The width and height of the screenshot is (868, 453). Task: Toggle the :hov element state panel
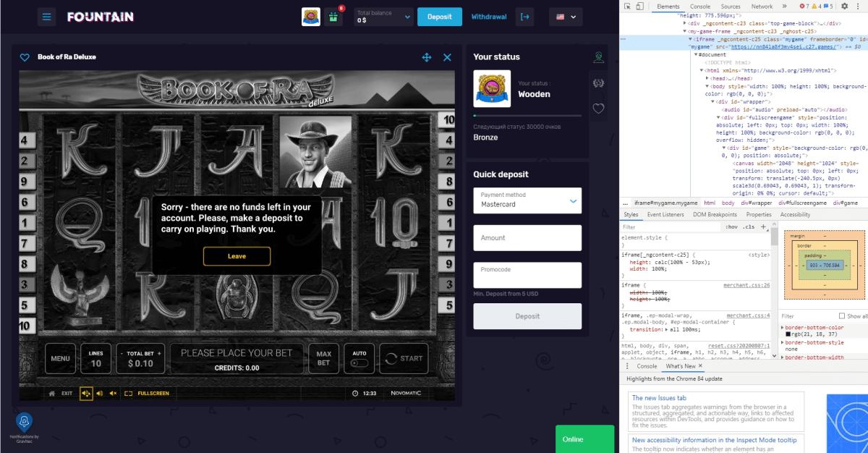tap(731, 227)
